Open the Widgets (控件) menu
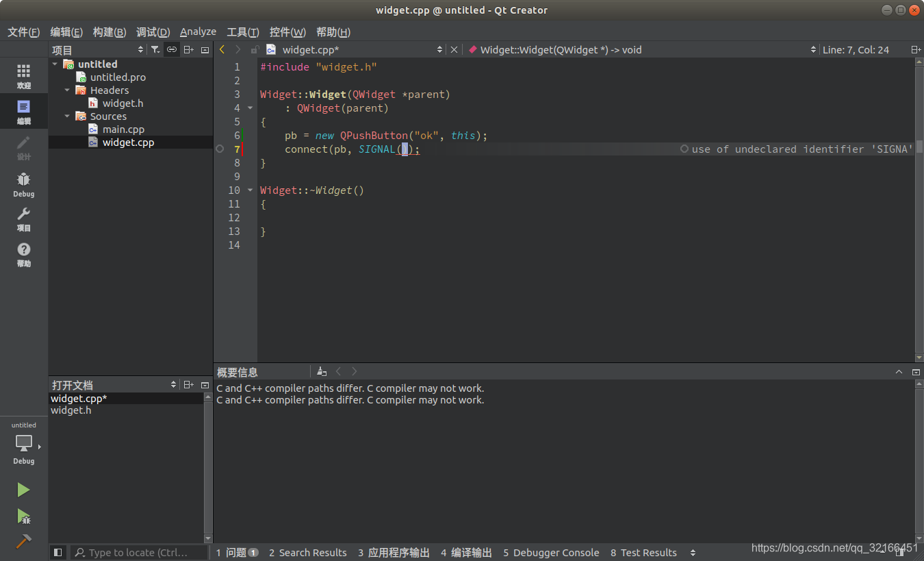This screenshot has width=924, height=561. coord(287,32)
